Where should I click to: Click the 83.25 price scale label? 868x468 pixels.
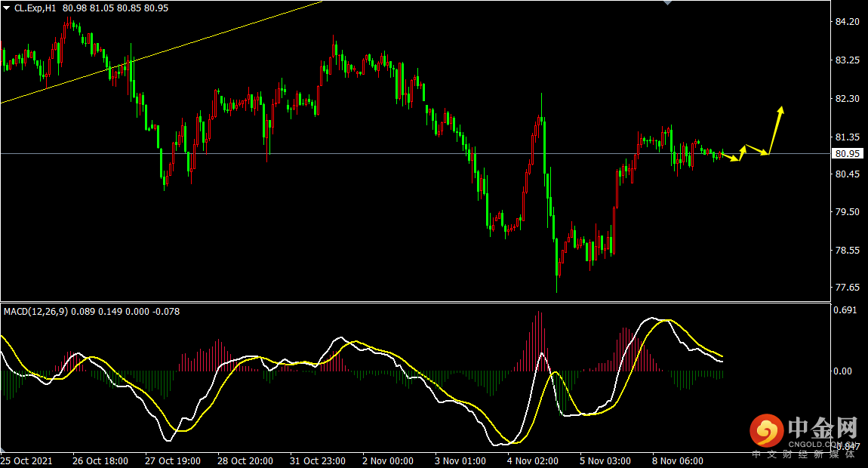coord(847,60)
